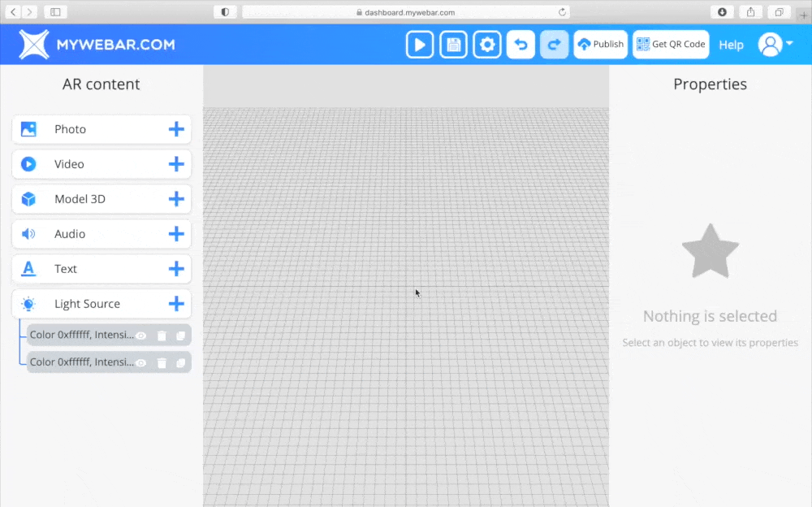Viewport: 812px width, 507px height.
Task: Add new Audio with its plus icon
Action: click(176, 234)
